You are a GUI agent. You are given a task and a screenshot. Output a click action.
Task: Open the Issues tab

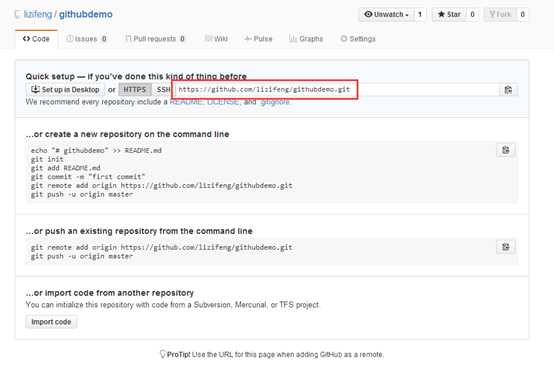[x=87, y=39]
